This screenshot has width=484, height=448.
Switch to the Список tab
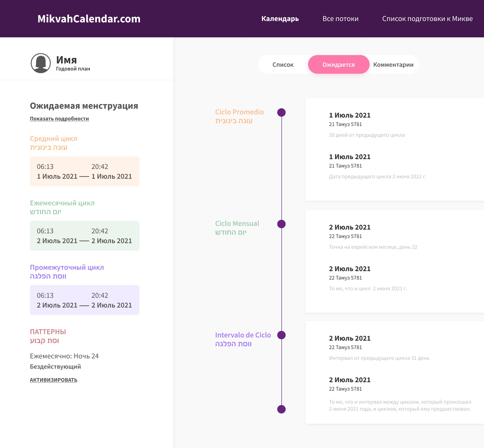click(x=283, y=64)
